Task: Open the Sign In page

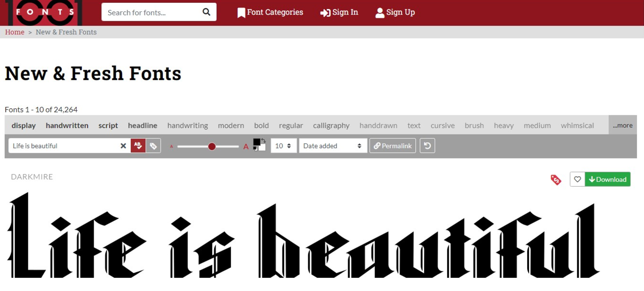Action: (x=339, y=12)
